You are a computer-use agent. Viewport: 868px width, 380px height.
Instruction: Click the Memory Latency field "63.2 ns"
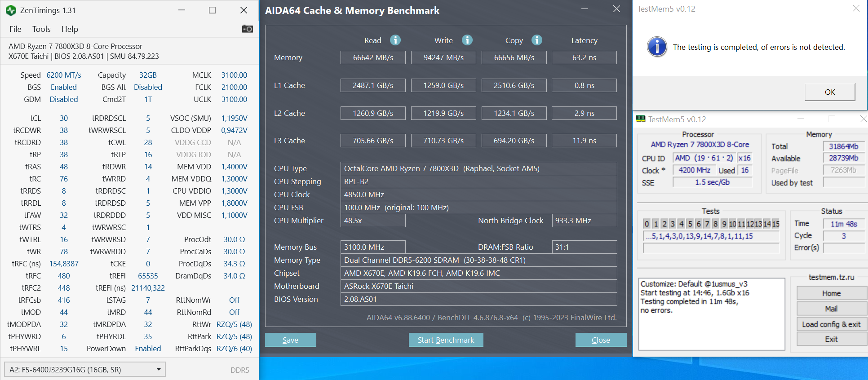click(584, 57)
